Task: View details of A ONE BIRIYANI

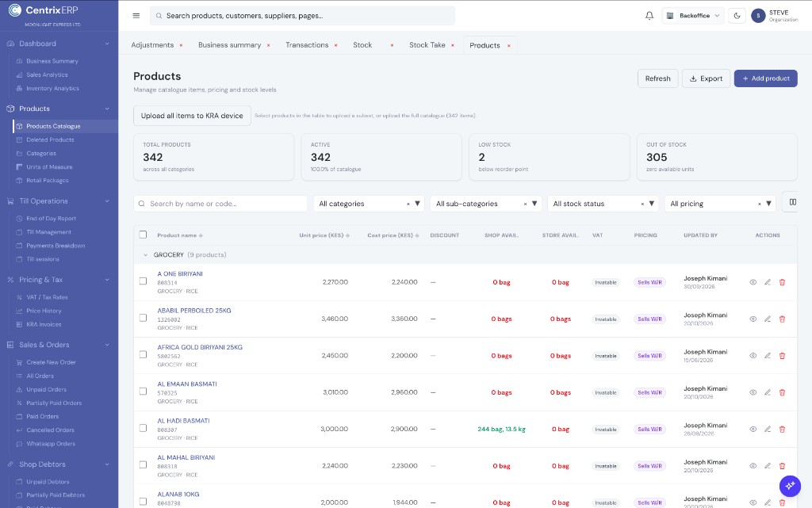Action: click(x=753, y=282)
